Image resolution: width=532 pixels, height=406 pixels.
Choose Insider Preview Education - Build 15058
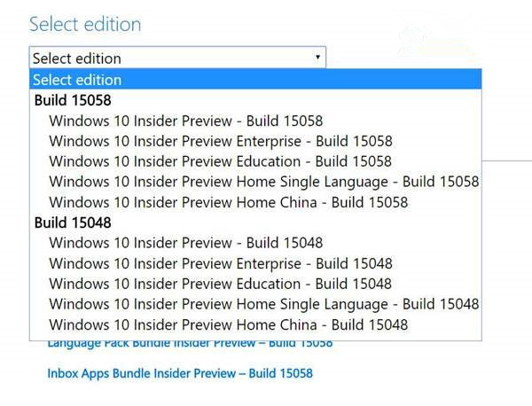click(x=220, y=161)
